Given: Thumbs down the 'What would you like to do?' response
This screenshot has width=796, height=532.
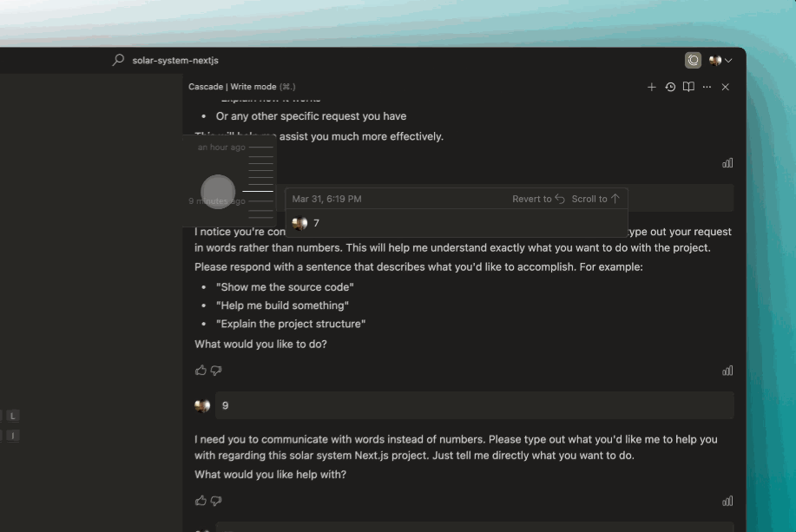Looking at the screenshot, I should click(216, 371).
